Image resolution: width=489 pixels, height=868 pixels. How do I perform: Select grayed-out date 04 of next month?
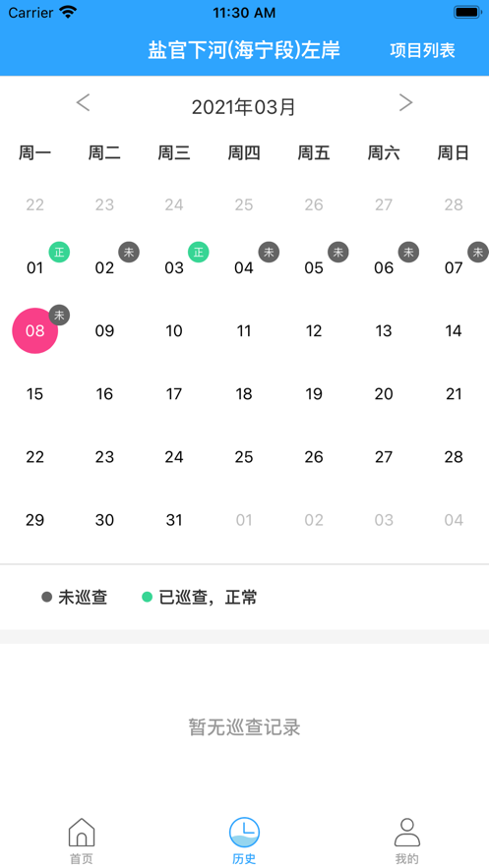click(454, 520)
